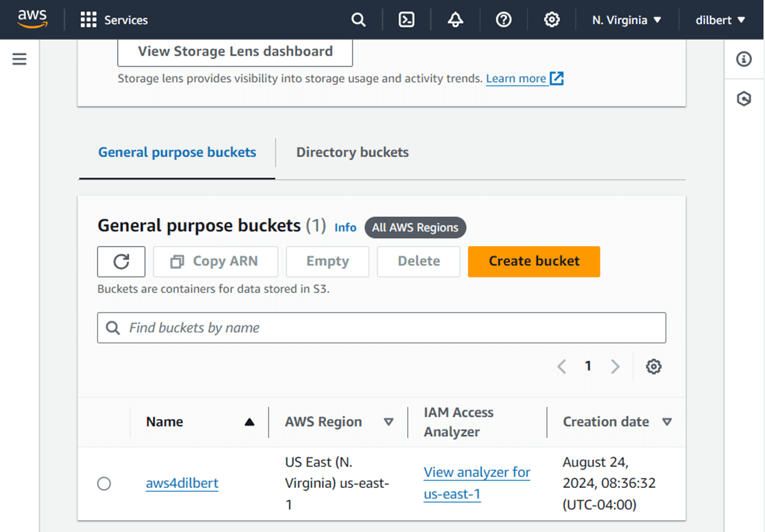Open table preferences gear icon
The image size is (765, 532).
click(653, 367)
